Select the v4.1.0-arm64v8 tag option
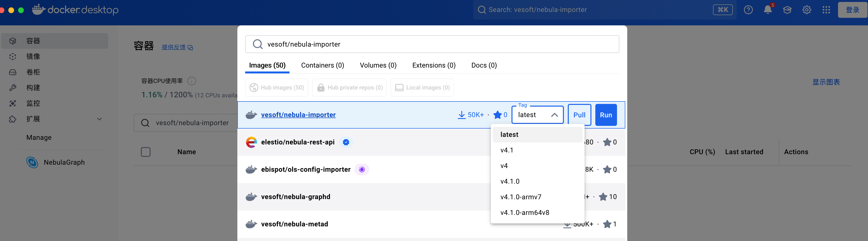Screen dimensions: 868x241 (x=538, y=213)
